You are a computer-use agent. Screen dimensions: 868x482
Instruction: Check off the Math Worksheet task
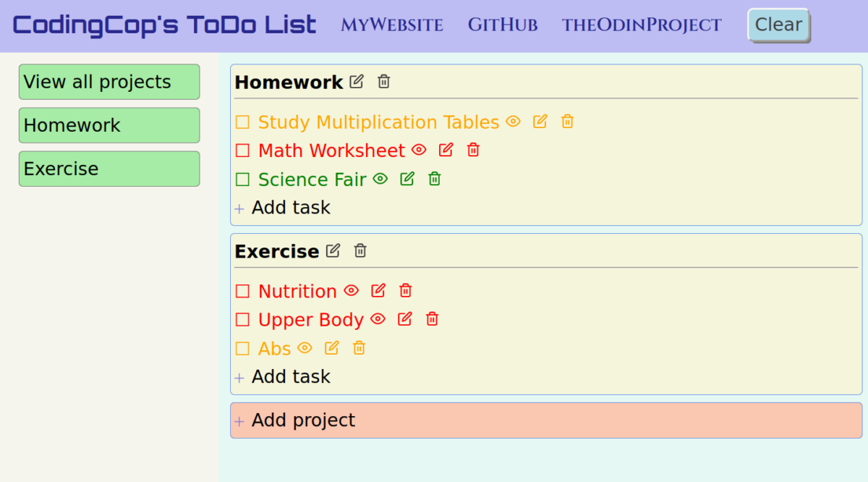click(x=242, y=150)
